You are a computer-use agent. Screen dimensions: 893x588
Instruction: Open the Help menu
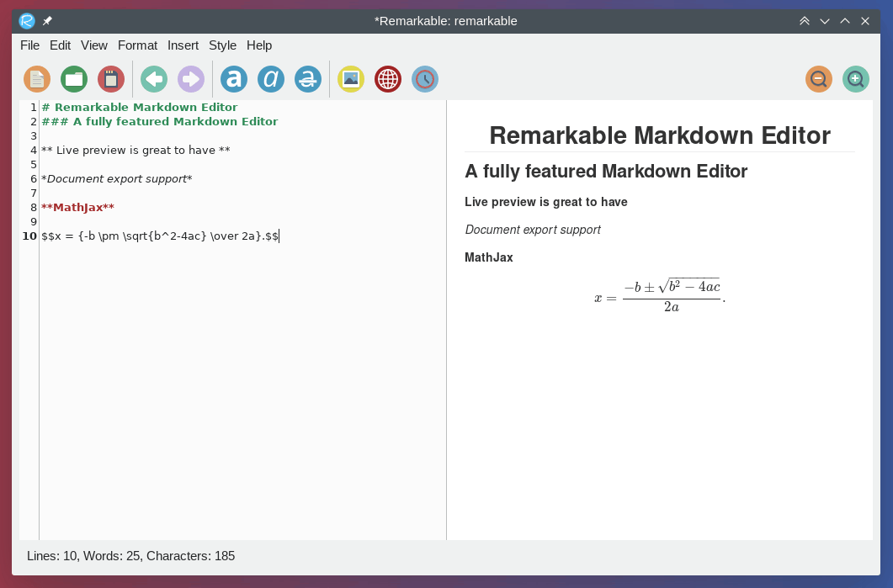pyautogui.click(x=259, y=45)
